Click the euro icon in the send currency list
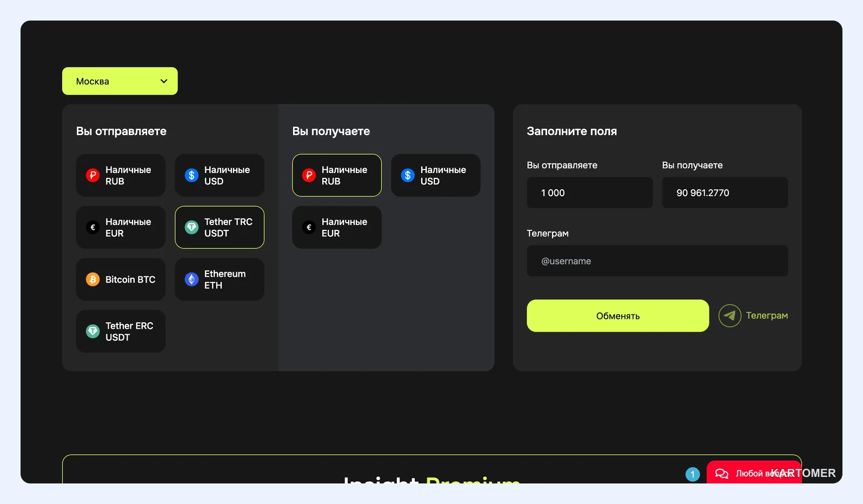 coord(93,228)
